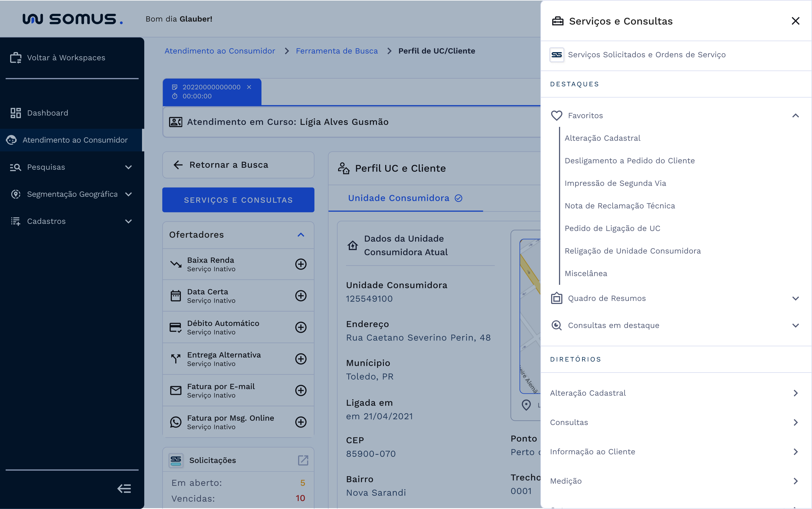
Task: Activate Baixa Renda service with plus button
Action: (x=301, y=264)
